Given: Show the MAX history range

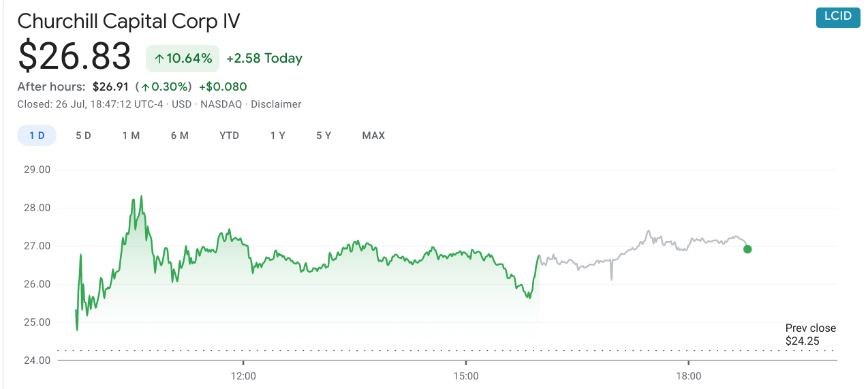Looking at the screenshot, I should click(373, 136).
